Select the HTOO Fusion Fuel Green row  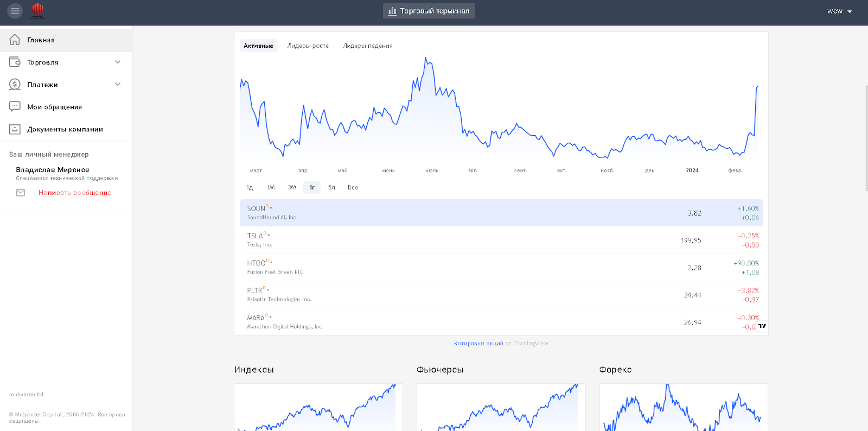click(501, 268)
